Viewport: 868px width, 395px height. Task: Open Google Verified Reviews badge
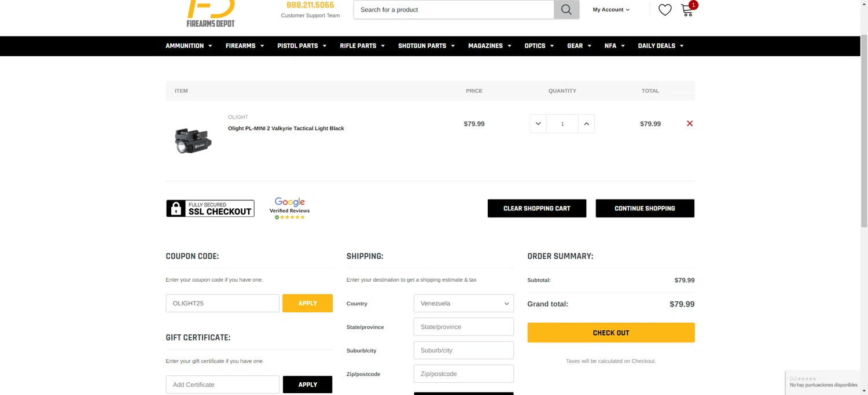[289, 208]
